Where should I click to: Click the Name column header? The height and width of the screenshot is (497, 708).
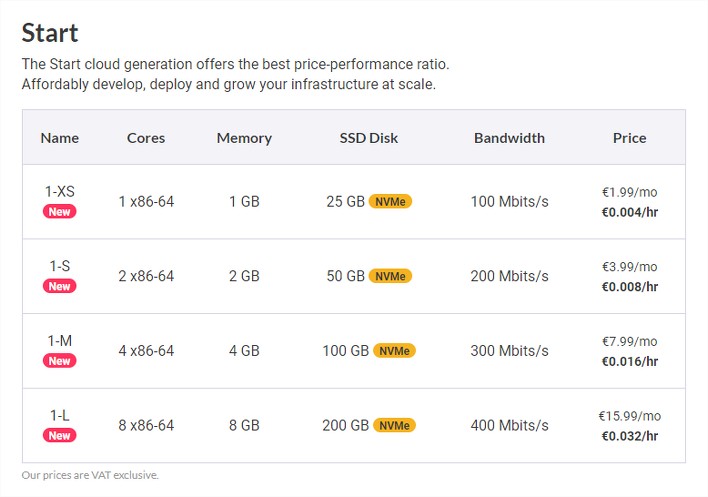(60, 138)
